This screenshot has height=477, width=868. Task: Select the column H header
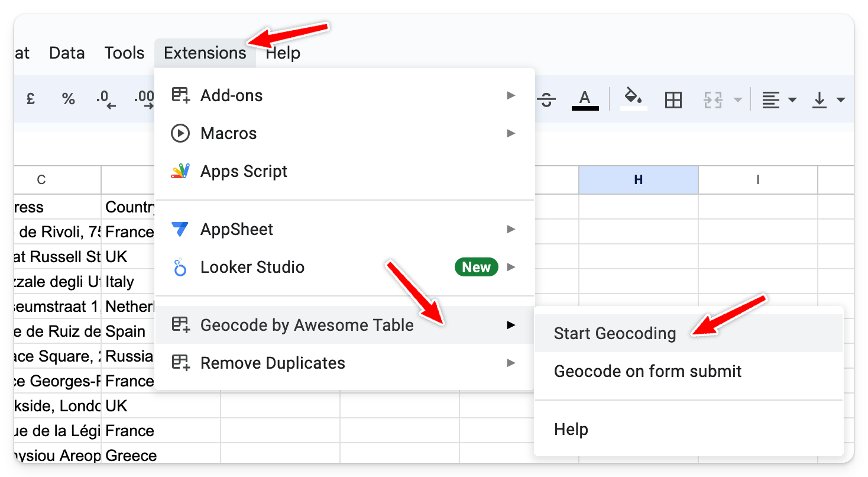[638, 180]
